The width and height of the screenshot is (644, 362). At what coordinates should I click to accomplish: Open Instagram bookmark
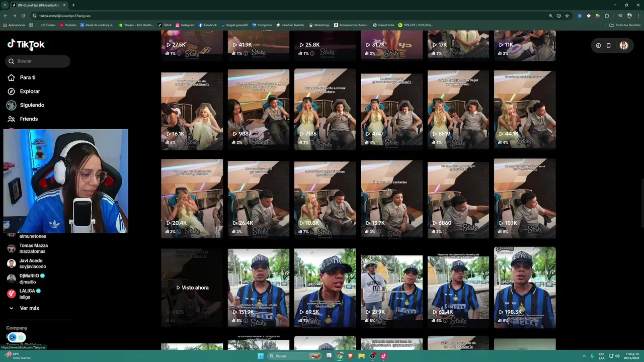point(185,25)
